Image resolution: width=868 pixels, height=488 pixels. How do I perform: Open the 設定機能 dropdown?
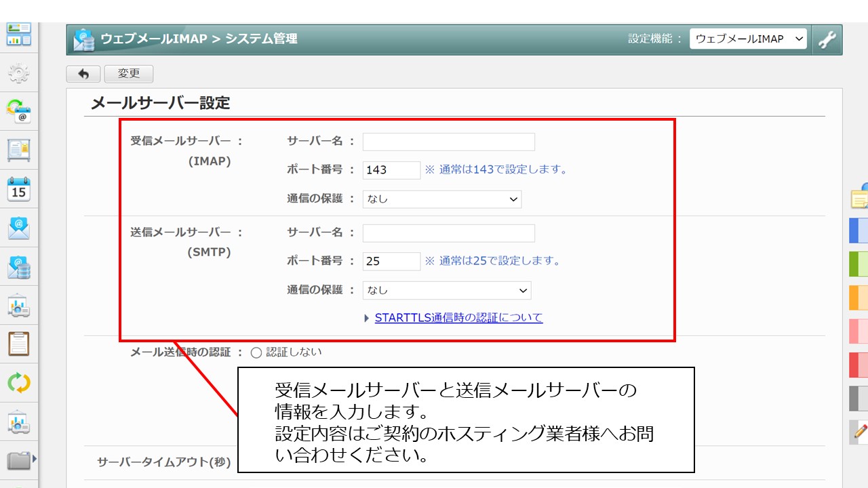click(x=749, y=39)
